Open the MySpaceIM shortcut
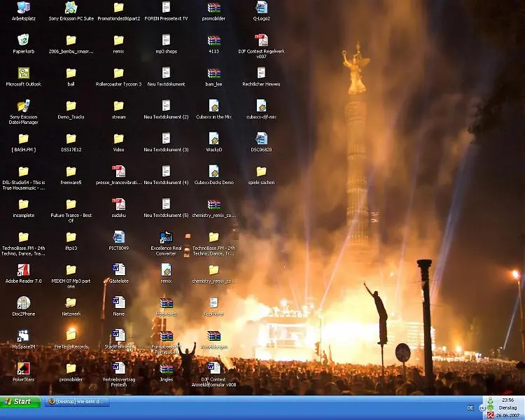 tap(23, 335)
